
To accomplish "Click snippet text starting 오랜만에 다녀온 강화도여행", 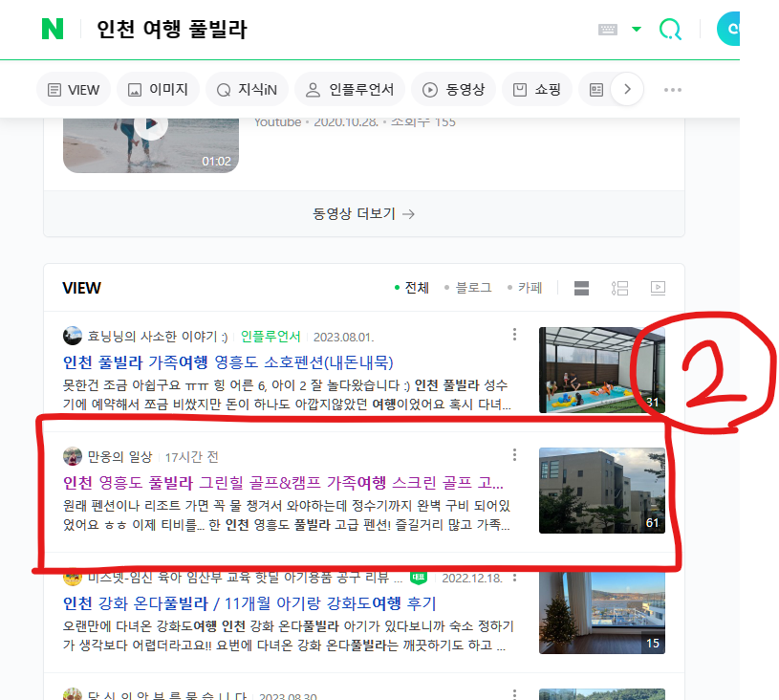I will click(288, 635).
